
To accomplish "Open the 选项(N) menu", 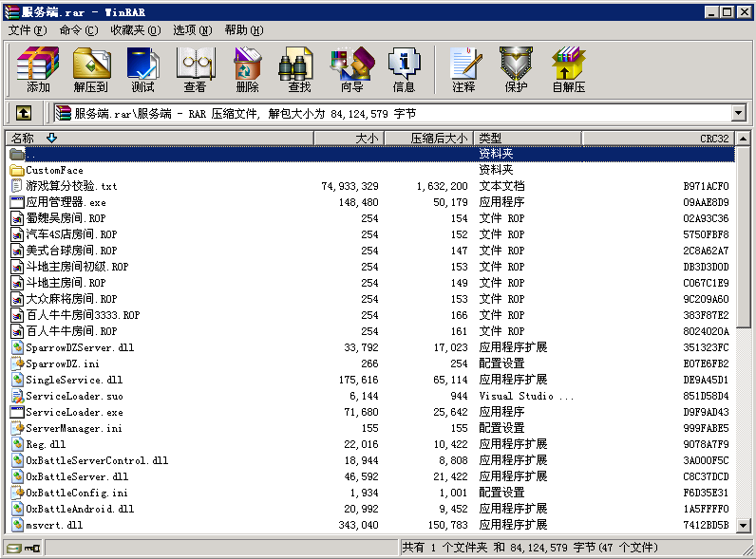I will coord(193,30).
